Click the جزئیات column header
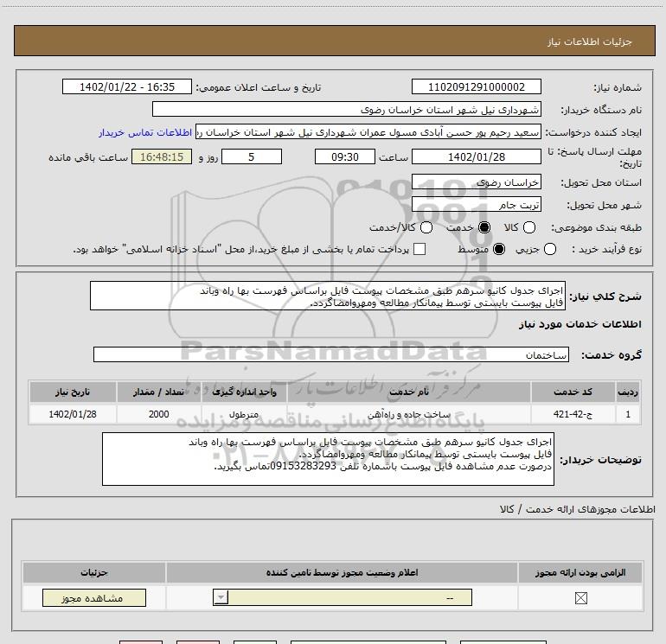This screenshot has height=644, width=666. pos(94,572)
